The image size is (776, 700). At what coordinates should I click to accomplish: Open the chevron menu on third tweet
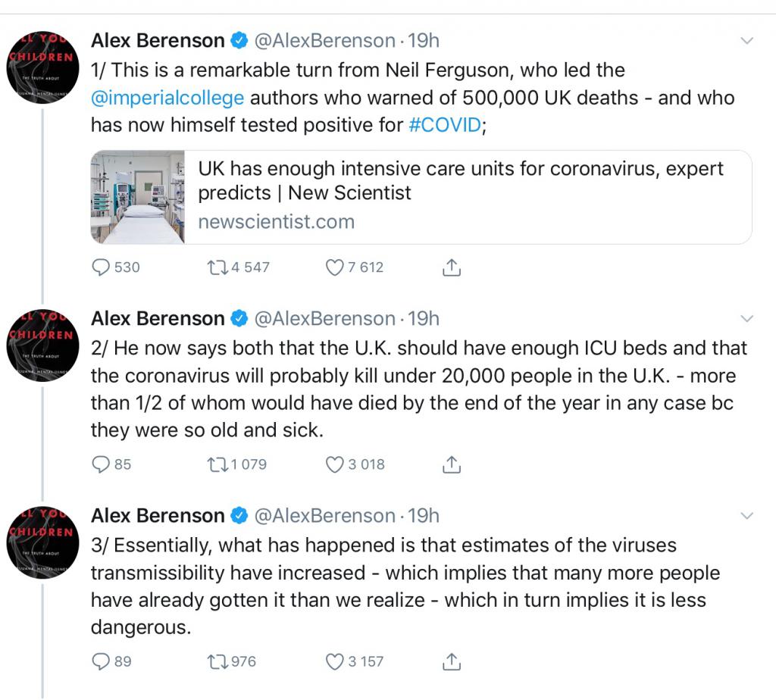[746, 516]
